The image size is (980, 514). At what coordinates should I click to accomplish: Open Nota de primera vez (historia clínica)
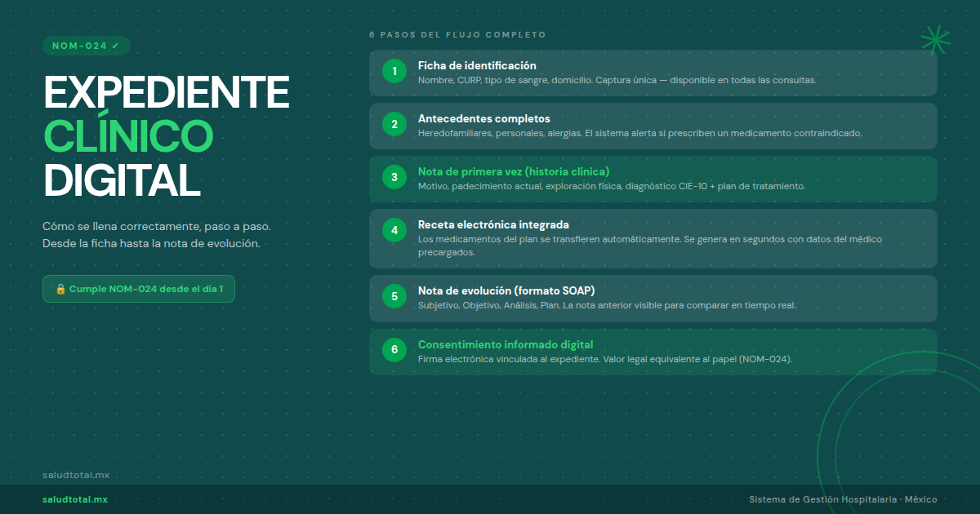(x=513, y=171)
